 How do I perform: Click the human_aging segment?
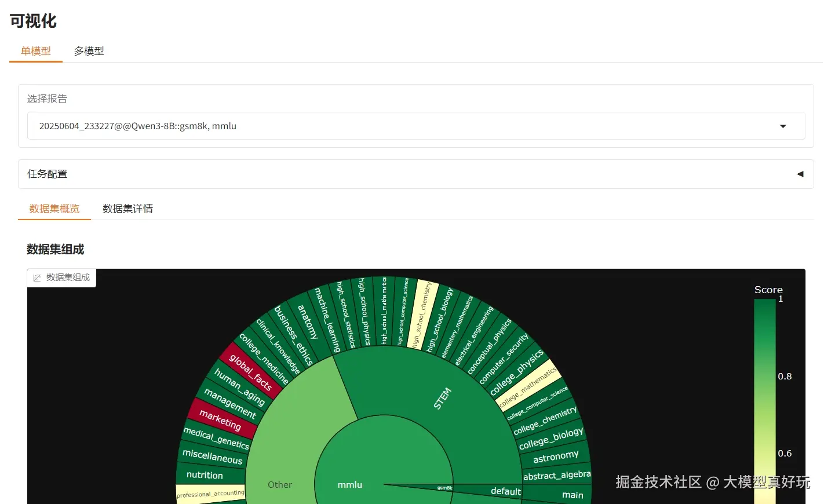(x=239, y=386)
